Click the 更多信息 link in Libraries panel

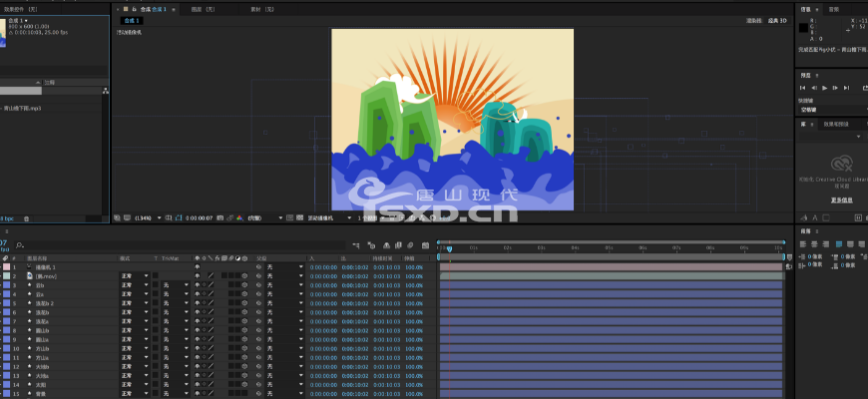(x=841, y=199)
